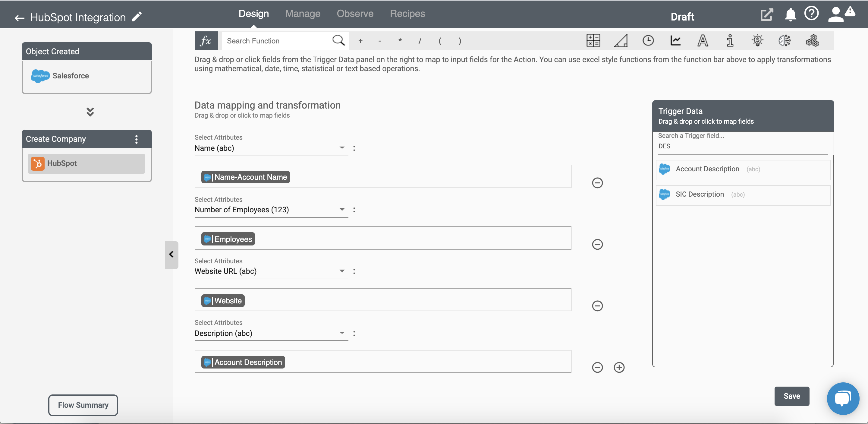868x424 pixels.
Task: Expand the Name (abc) attribute dropdown
Action: coord(342,148)
